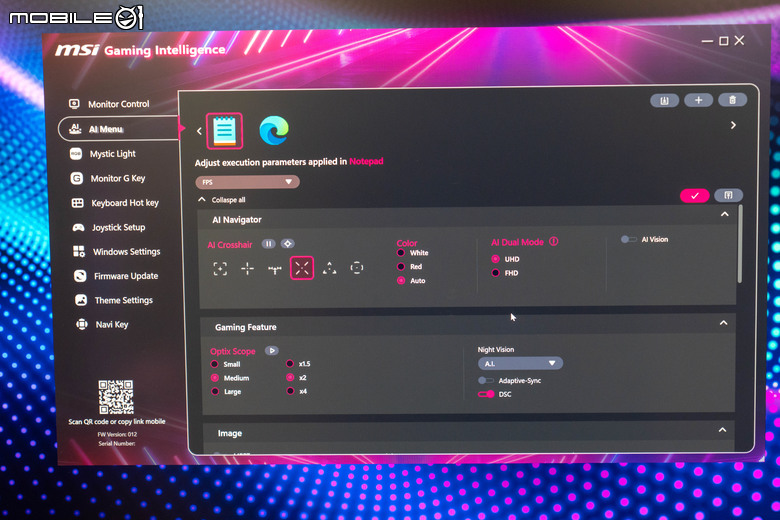This screenshot has height=520, width=780.
Task: Select the T-shaped crosshair style
Action: click(x=275, y=269)
